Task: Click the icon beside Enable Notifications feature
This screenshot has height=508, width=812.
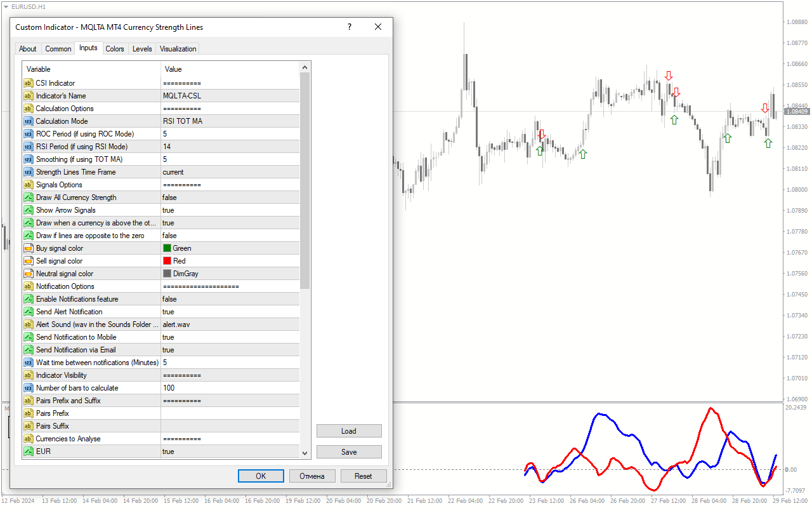Action: [28, 299]
